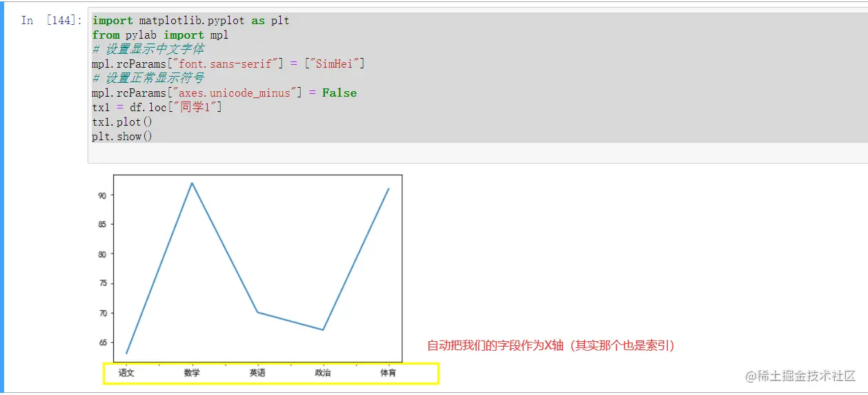Click the In [144] cell prompt label
Viewport: 868px width, 395px height.
coord(51,21)
